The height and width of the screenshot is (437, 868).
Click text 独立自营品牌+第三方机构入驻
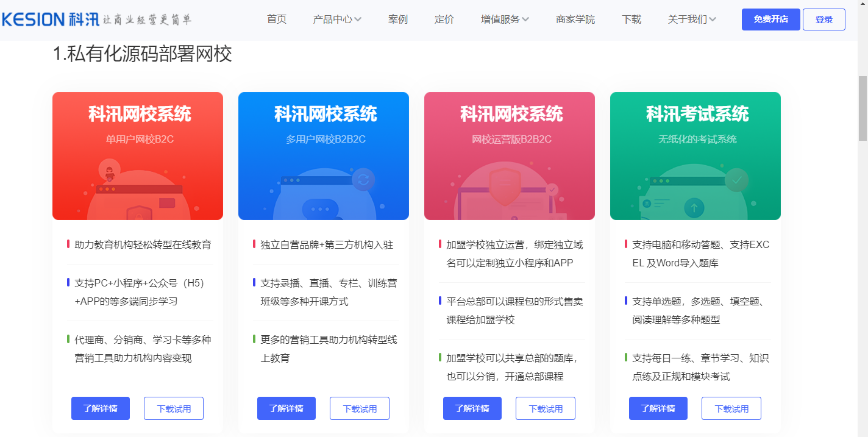(327, 244)
